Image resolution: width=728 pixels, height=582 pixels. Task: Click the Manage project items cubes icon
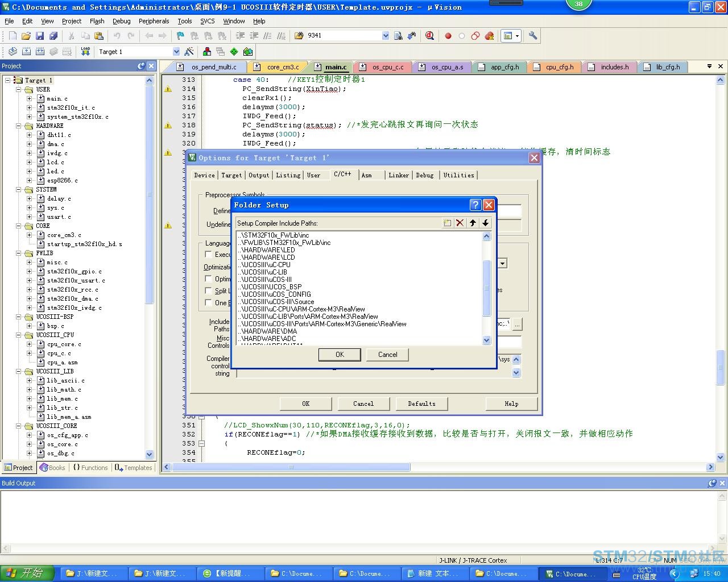(x=206, y=52)
